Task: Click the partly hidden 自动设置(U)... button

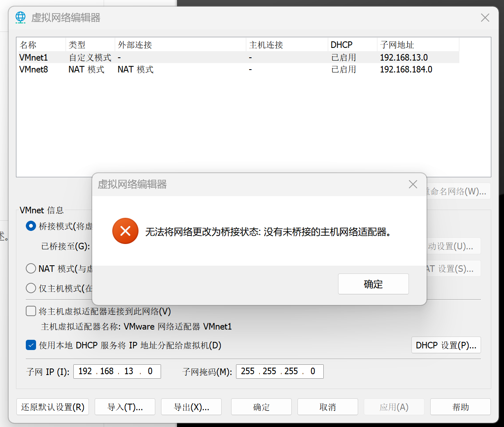Action: 454,246
